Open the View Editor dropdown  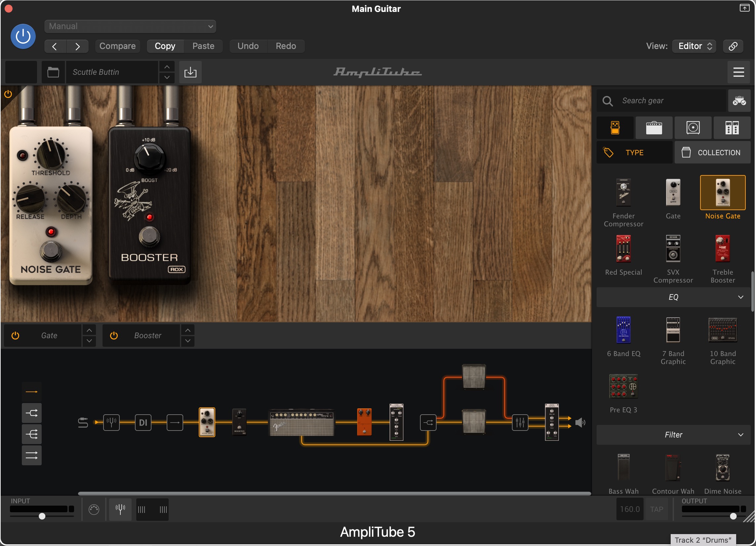pos(694,46)
